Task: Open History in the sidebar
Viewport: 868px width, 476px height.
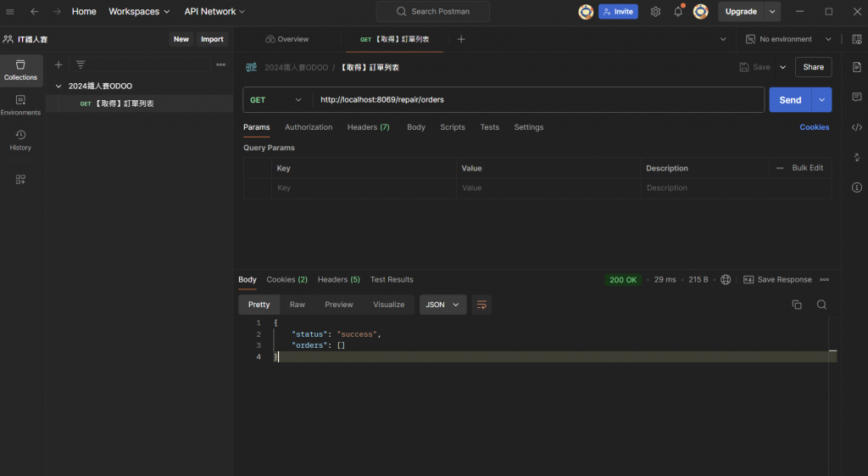Action: pyautogui.click(x=21, y=141)
